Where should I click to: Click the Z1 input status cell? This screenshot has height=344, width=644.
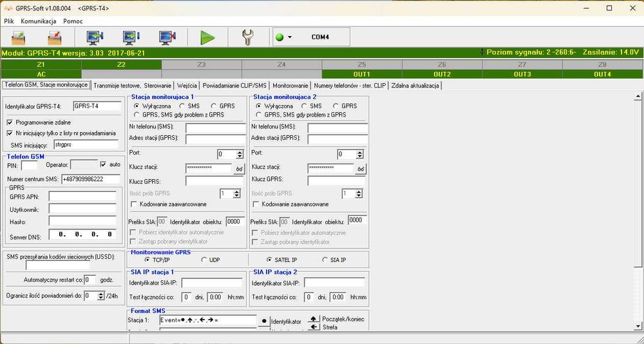click(x=41, y=64)
